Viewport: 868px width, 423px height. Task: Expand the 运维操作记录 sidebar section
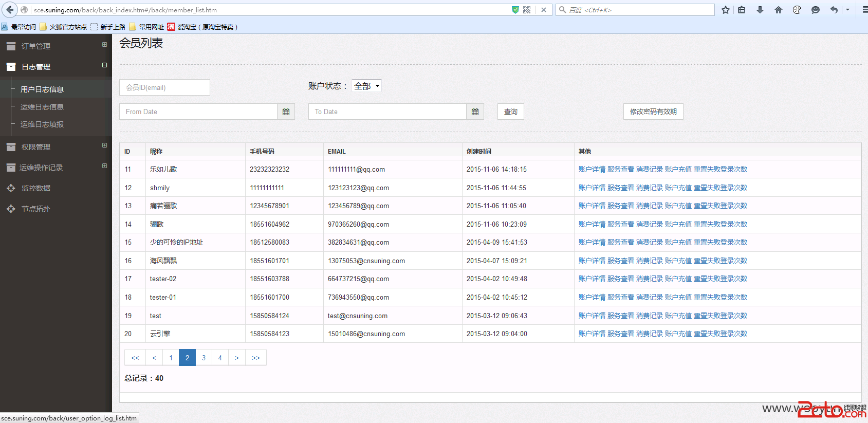pos(105,166)
